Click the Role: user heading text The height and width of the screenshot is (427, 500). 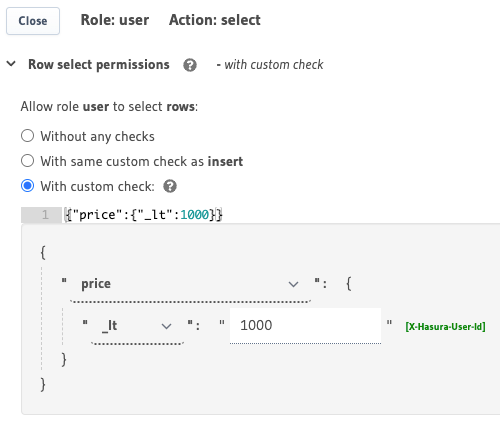point(115,20)
